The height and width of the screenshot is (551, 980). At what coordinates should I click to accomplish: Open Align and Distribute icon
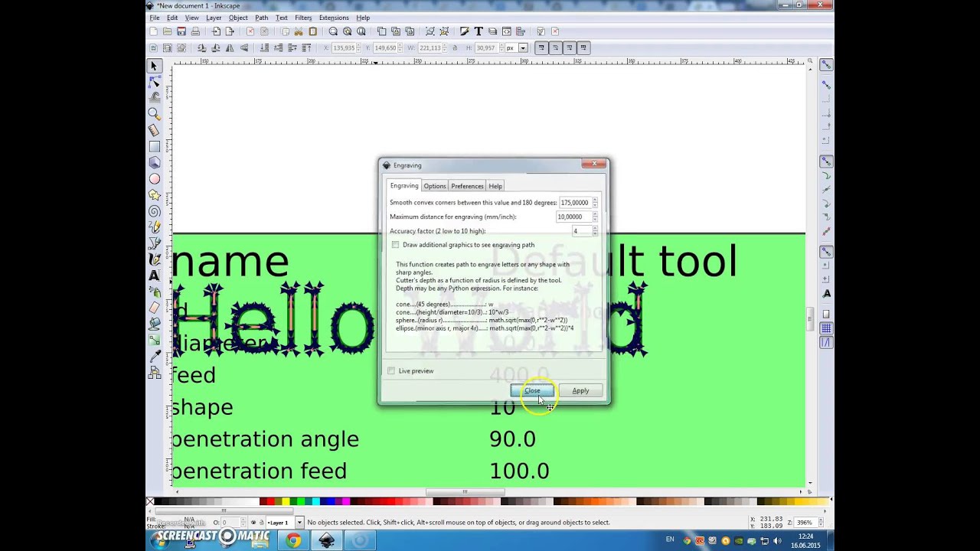[x=521, y=31]
